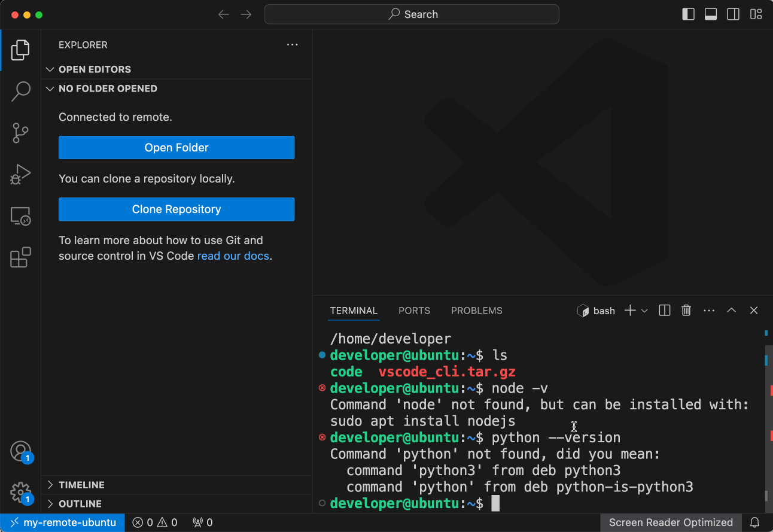Viewport: 773px width, 532px height.
Task: Open the Run and Debug view
Action: click(x=20, y=174)
